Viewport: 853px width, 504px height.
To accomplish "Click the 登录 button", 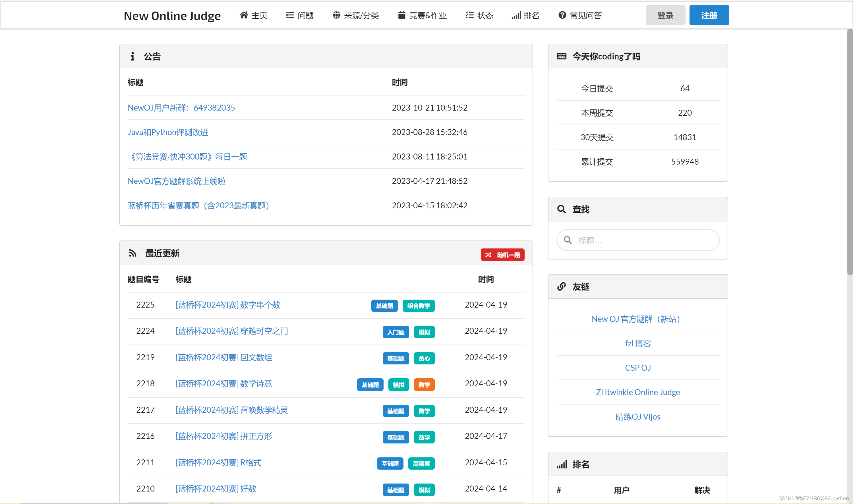I will tap(665, 15).
